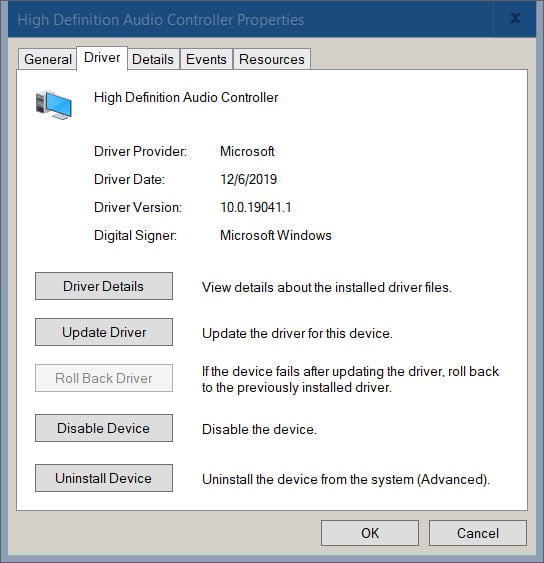This screenshot has height=563, width=544.
Task: Click the window title bar text
Action: point(161,20)
